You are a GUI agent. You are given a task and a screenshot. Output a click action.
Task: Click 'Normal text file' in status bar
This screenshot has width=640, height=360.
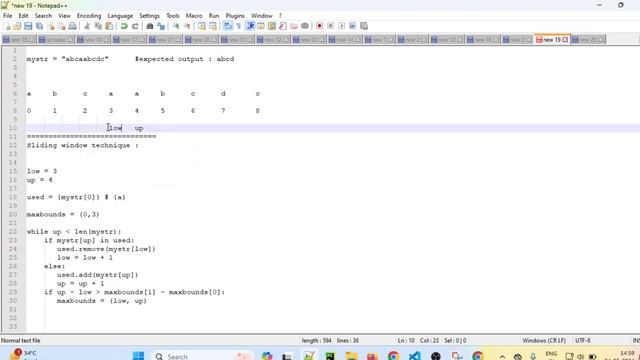(20, 340)
